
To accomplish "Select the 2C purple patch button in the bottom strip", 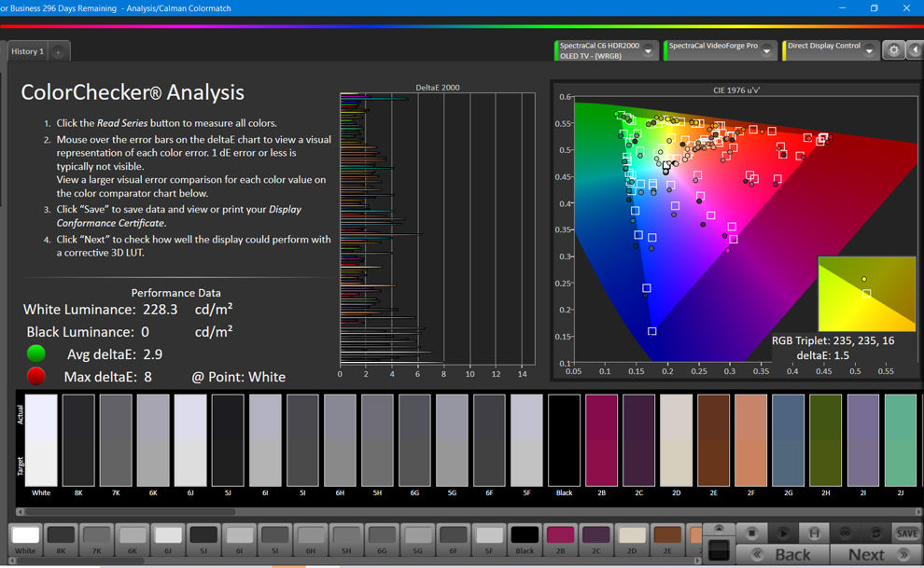I will pyautogui.click(x=595, y=540).
